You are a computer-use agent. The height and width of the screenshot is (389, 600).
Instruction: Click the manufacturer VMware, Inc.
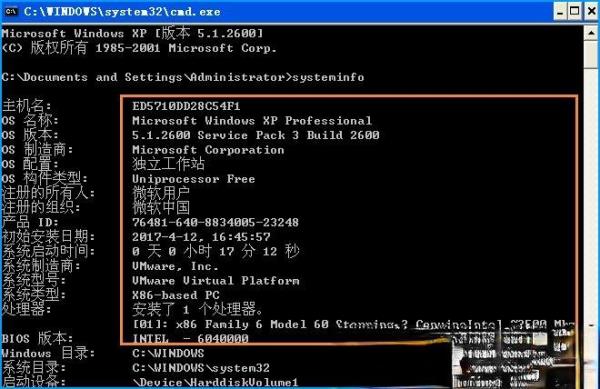tap(175, 266)
